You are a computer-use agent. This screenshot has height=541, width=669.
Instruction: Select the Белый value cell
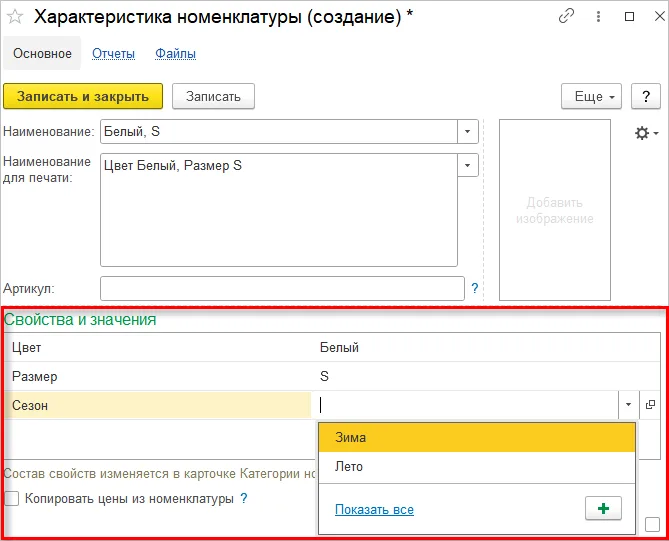click(486, 347)
